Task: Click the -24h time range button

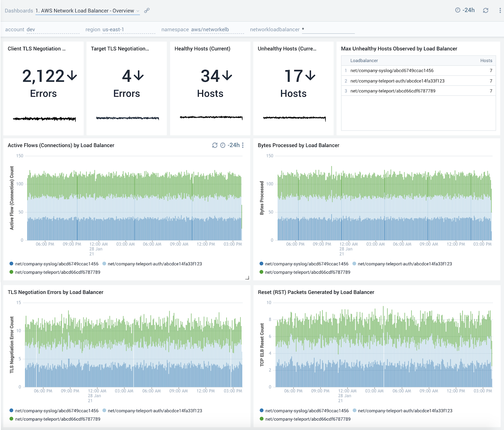Action: 469,10
